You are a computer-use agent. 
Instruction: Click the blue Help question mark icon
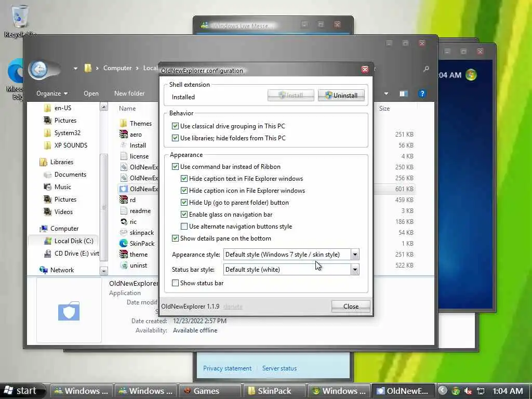tap(422, 94)
